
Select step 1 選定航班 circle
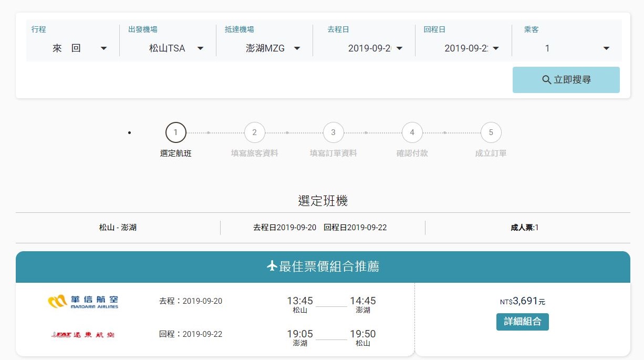[x=175, y=132]
